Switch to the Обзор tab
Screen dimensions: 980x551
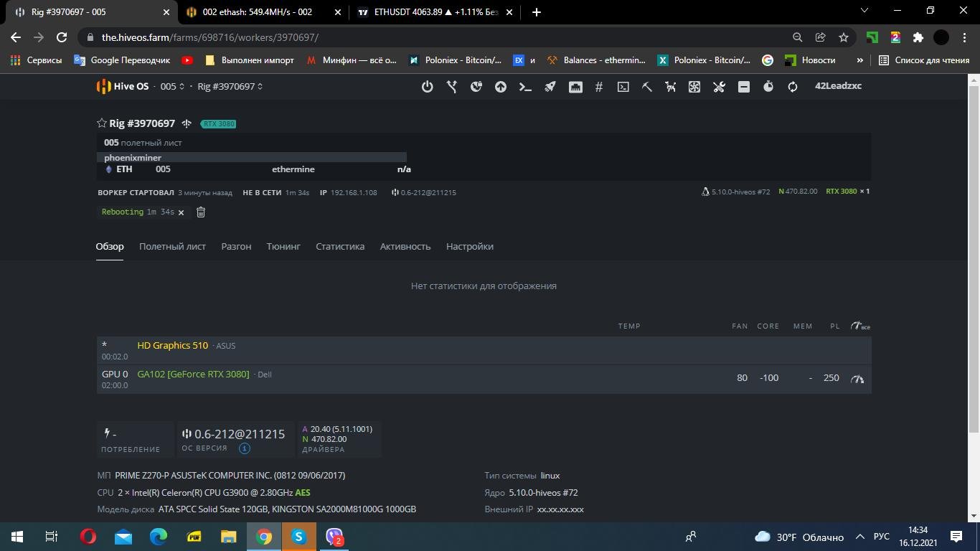click(110, 246)
